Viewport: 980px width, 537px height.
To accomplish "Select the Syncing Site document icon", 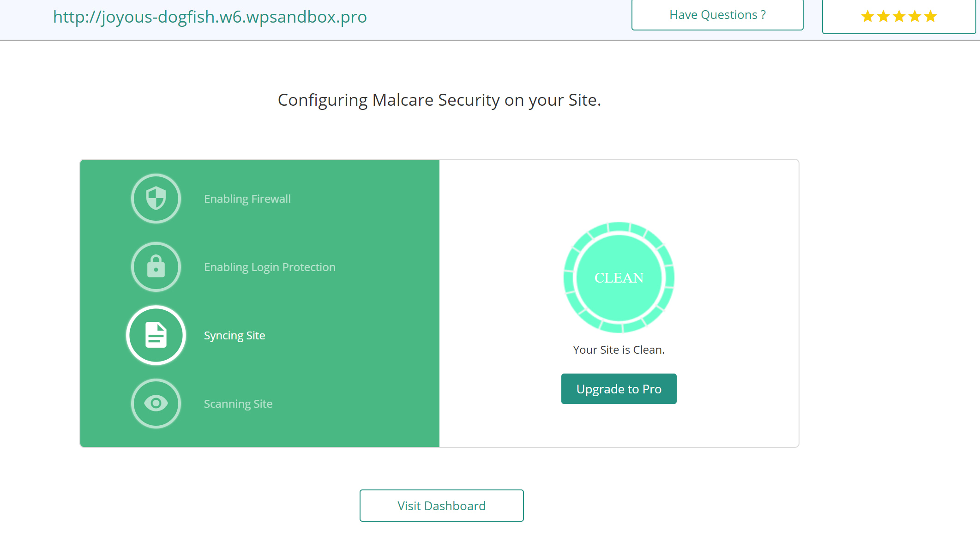I will (x=156, y=335).
